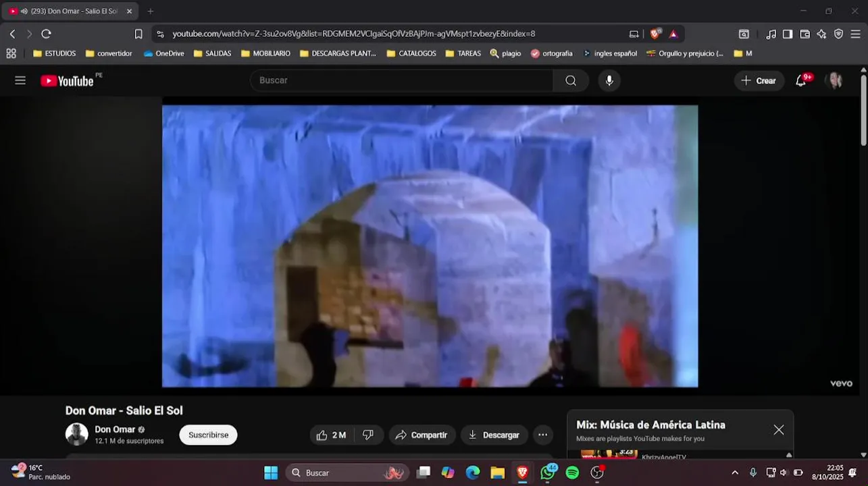The image size is (868, 486).
Task: Open the ortografia bookmark
Action: 552,53
